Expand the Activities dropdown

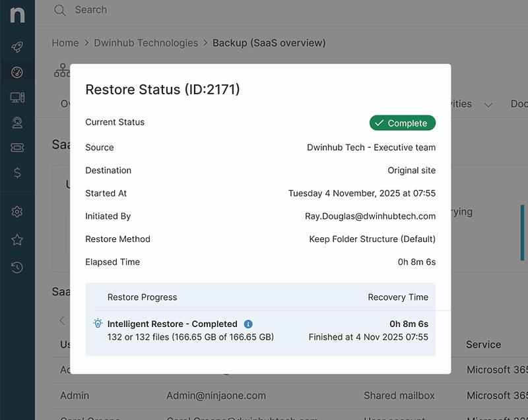coord(488,104)
